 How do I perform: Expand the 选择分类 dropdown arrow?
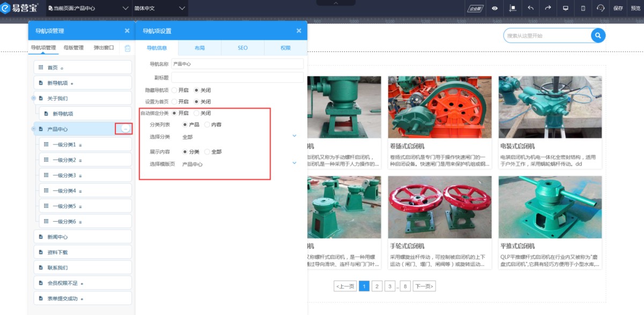pos(294,136)
